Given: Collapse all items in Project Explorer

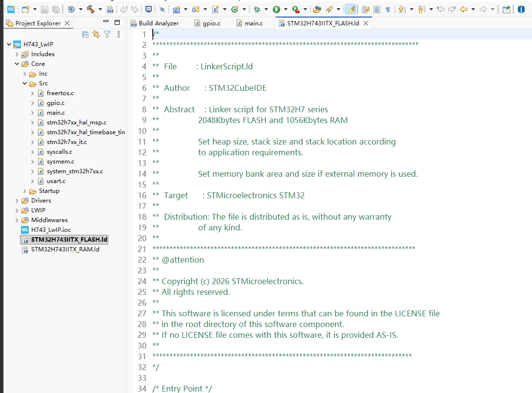Looking at the screenshot, I should 85,34.
